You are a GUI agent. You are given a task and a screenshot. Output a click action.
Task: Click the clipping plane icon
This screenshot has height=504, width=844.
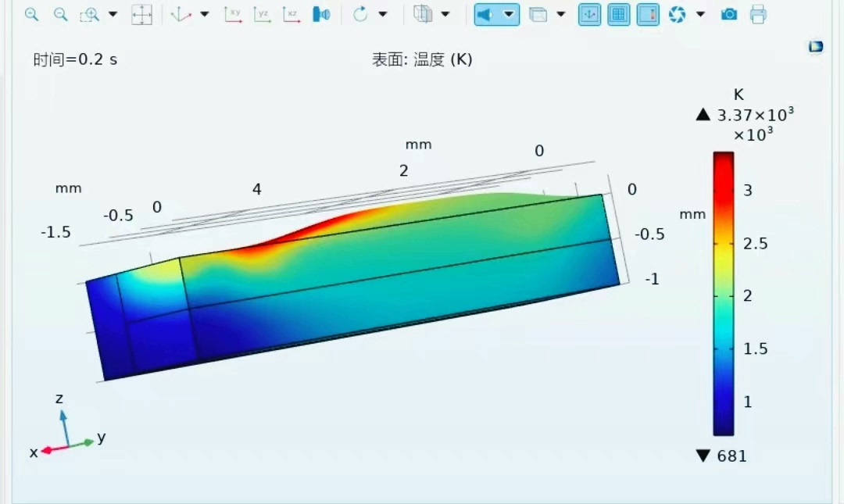[x=538, y=15]
